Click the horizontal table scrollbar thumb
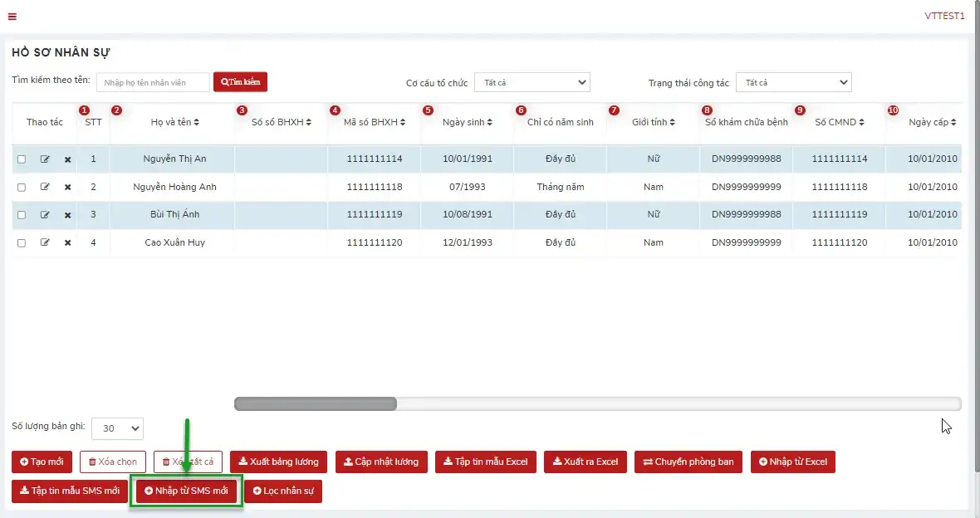Viewport: 980px width, 518px height. pyautogui.click(x=316, y=403)
